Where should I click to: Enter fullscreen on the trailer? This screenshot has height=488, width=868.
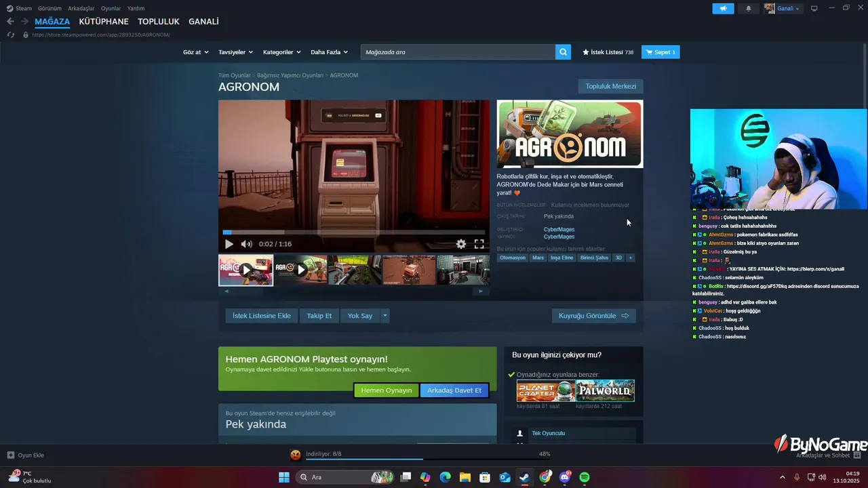pyautogui.click(x=479, y=244)
